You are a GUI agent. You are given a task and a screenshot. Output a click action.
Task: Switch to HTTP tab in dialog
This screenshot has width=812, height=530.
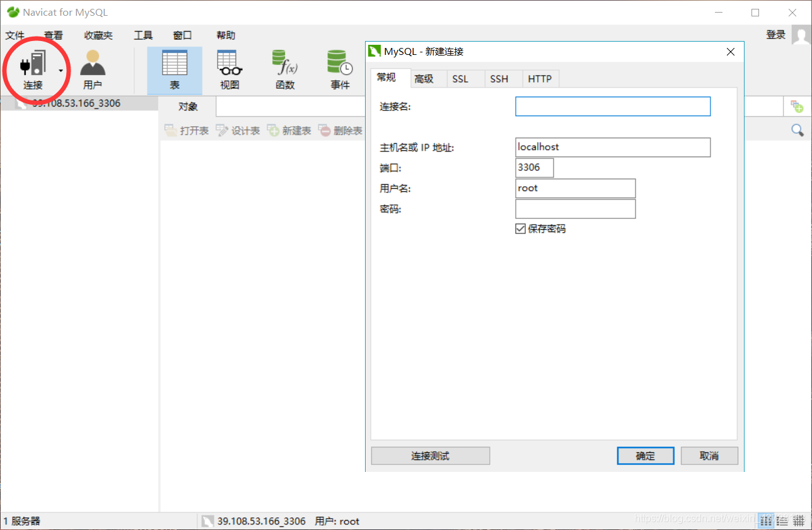click(540, 79)
